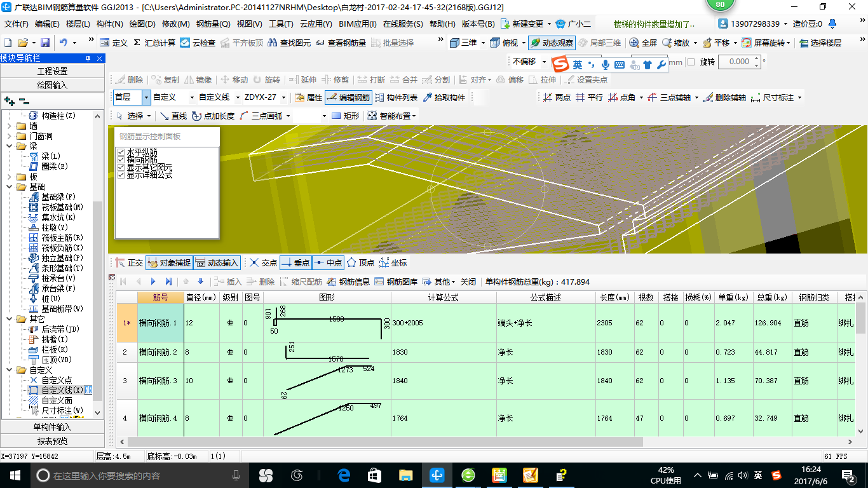This screenshot has width=868, height=488.
Task: Uncheck 显示其它图元 checkbox
Action: coord(121,167)
